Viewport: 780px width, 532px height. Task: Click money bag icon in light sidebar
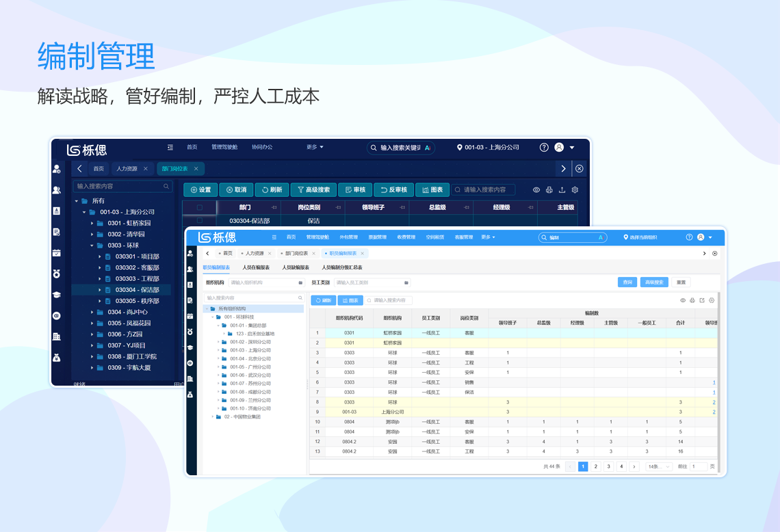point(191,395)
